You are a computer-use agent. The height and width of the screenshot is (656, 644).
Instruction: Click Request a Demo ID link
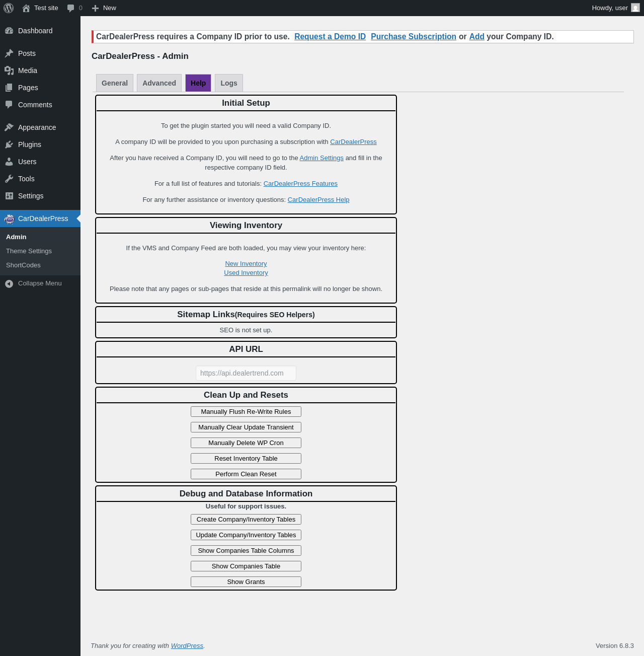[330, 37]
